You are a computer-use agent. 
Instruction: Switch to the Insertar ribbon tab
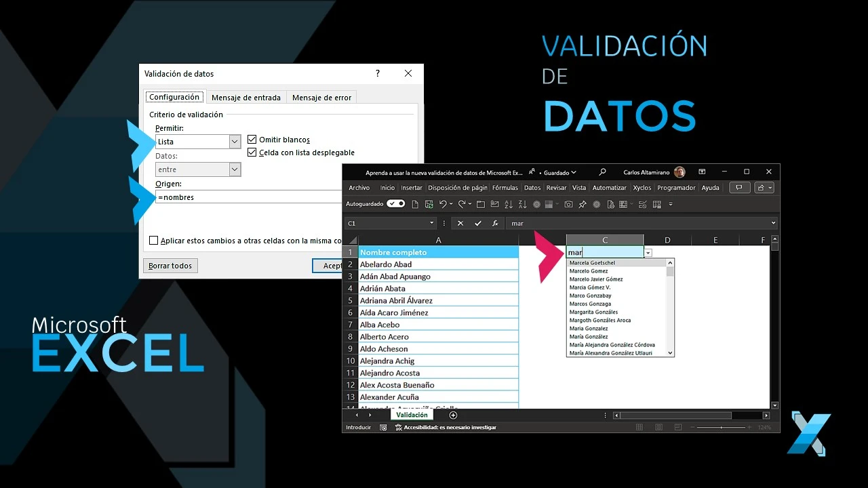[x=412, y=188]
